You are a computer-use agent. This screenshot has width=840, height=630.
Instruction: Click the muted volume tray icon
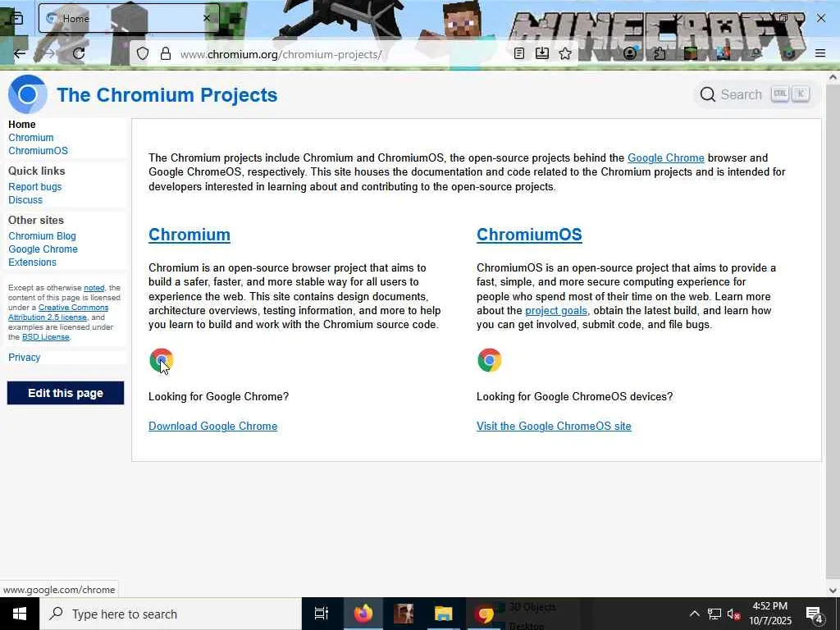pyautogui.click(x=733, y=614)
